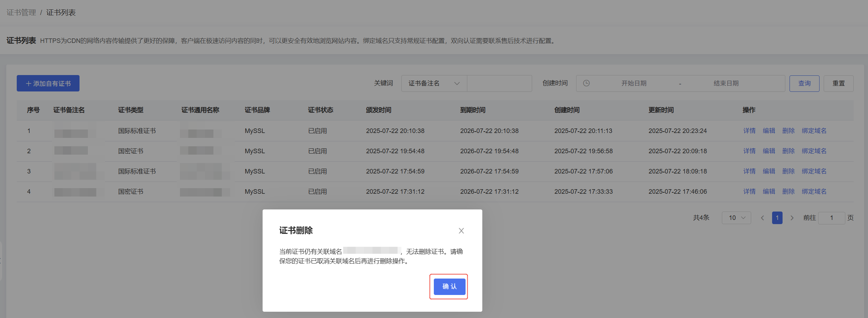
Task: Click the 前往 page number input
Action: tap(832, 218)
